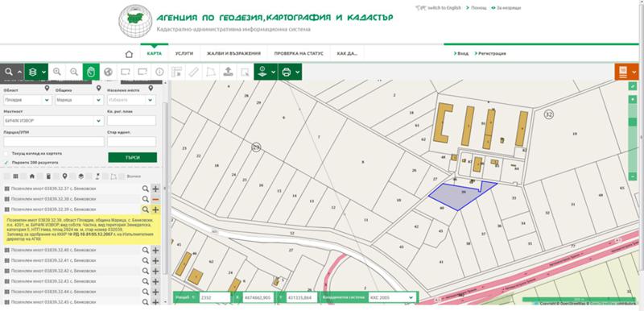Click the ТЪРСИ search button
This screenshot has width=644, height=311.
click(132, 157)
